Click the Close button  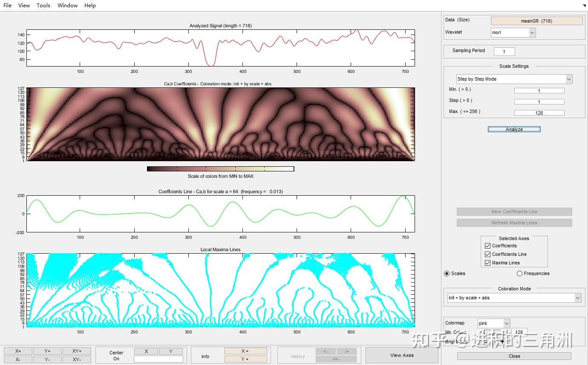pyautogui.click(x=514, y=356)
